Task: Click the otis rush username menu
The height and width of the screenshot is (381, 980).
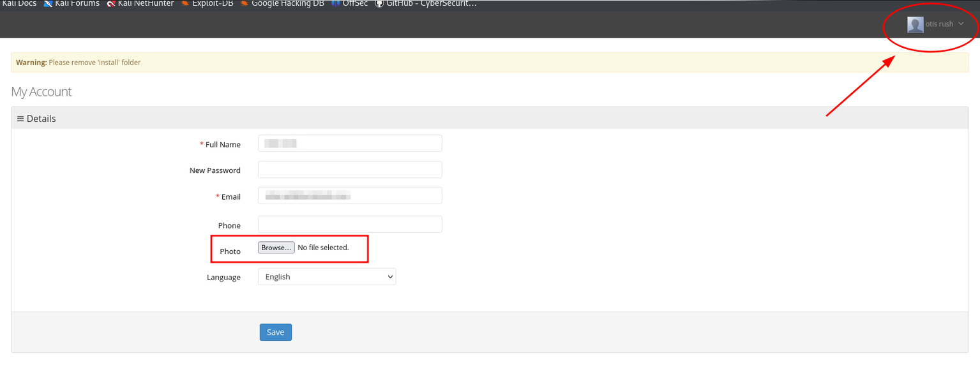Action: click(x=939, y=24)
